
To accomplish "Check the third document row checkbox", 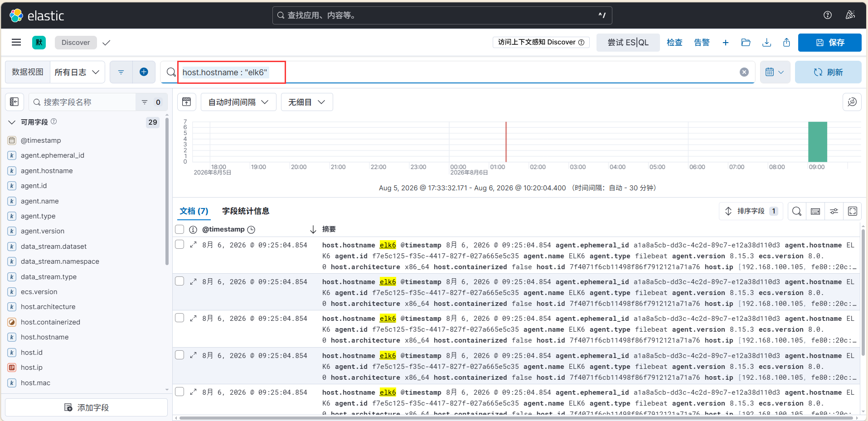I will (x=179, y=318).
